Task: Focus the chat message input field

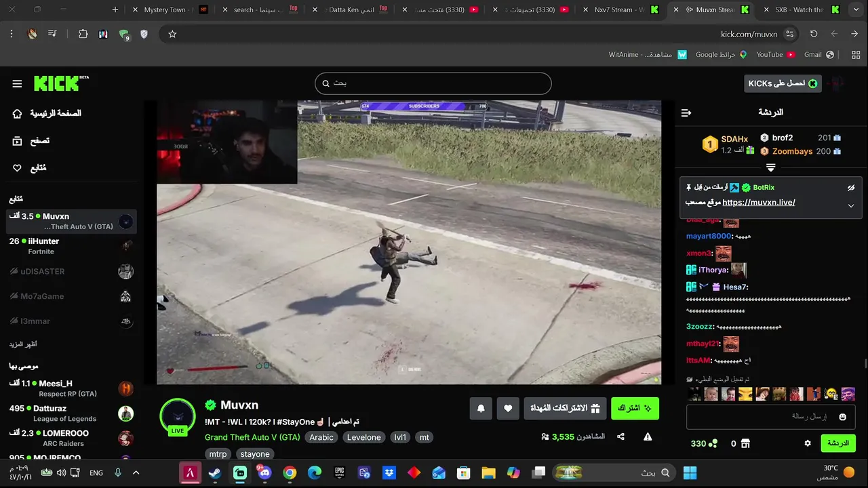Action: pyautogui.click(x=770, y=417)
